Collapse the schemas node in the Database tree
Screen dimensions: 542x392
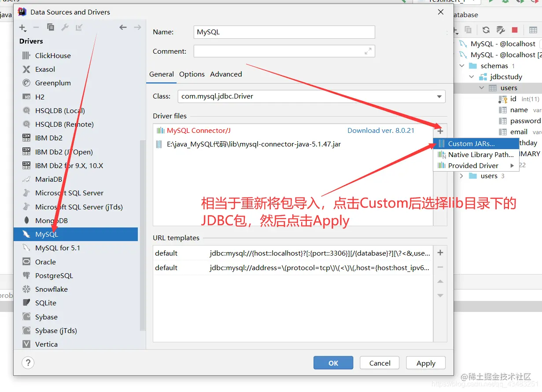pyautogui.click(x=462, y=66)
